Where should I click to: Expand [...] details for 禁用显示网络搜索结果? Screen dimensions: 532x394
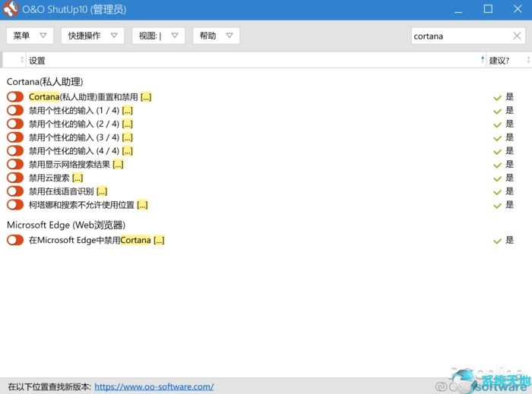coord(118,165)
